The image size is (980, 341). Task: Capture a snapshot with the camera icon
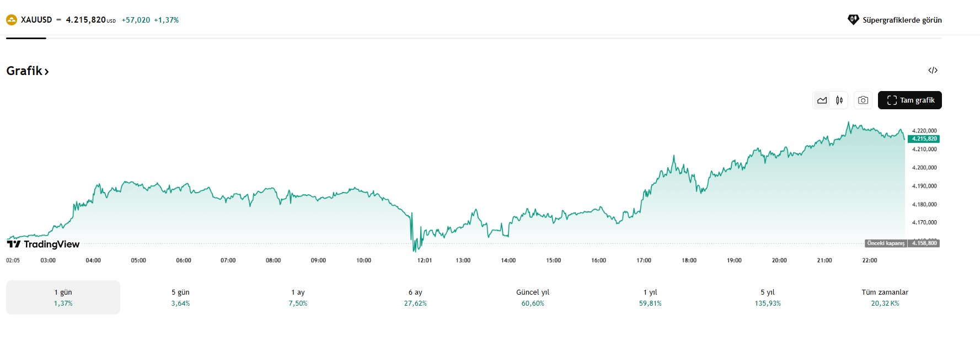click(863, 100)
